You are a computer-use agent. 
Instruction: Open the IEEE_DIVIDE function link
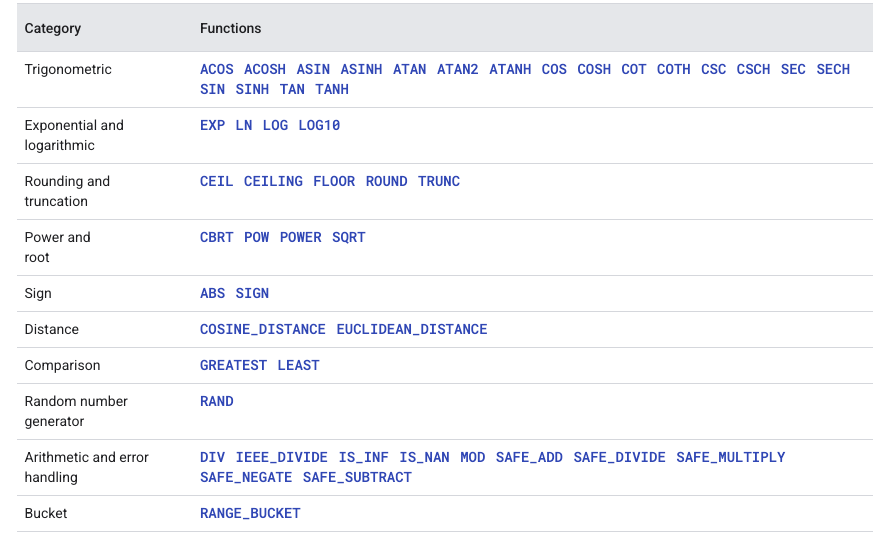(x=281, y=458)
